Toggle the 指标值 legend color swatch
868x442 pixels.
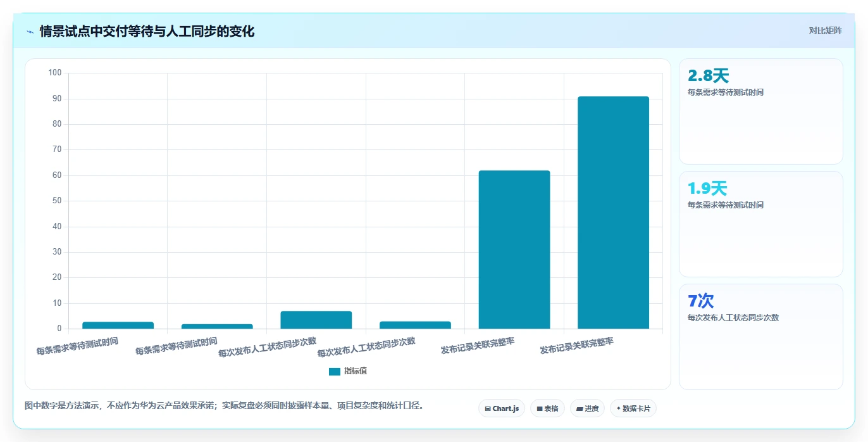335,372
